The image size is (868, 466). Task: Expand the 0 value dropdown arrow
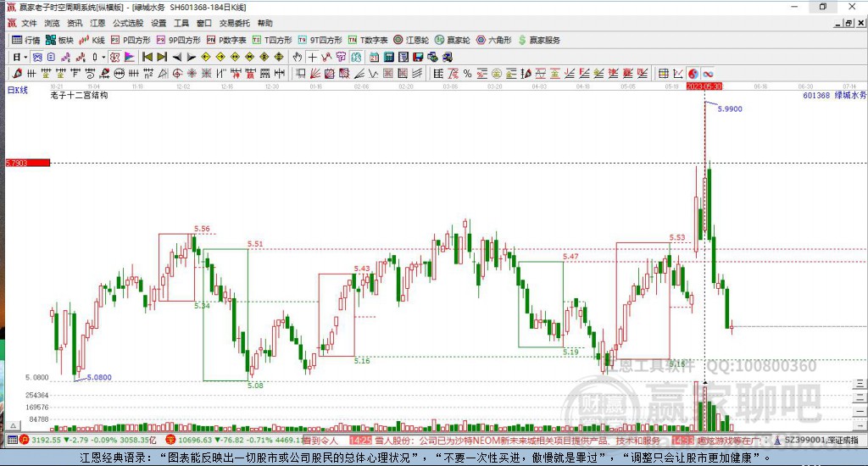coord(103,57)
